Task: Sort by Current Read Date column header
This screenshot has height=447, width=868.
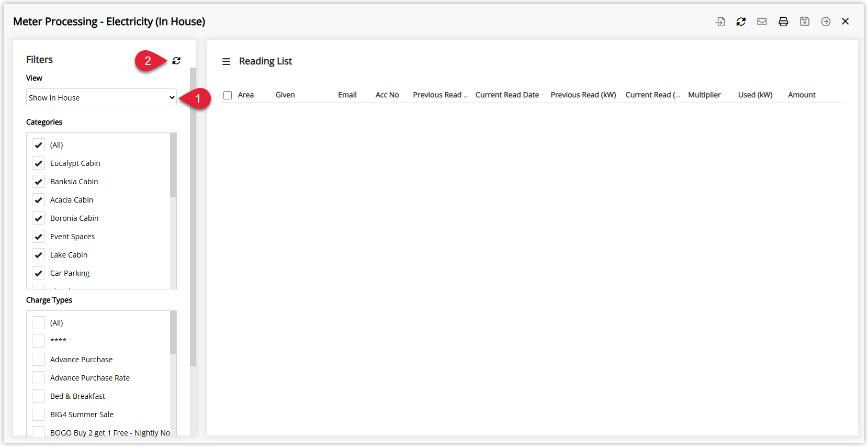Action: tap(507, 95)
